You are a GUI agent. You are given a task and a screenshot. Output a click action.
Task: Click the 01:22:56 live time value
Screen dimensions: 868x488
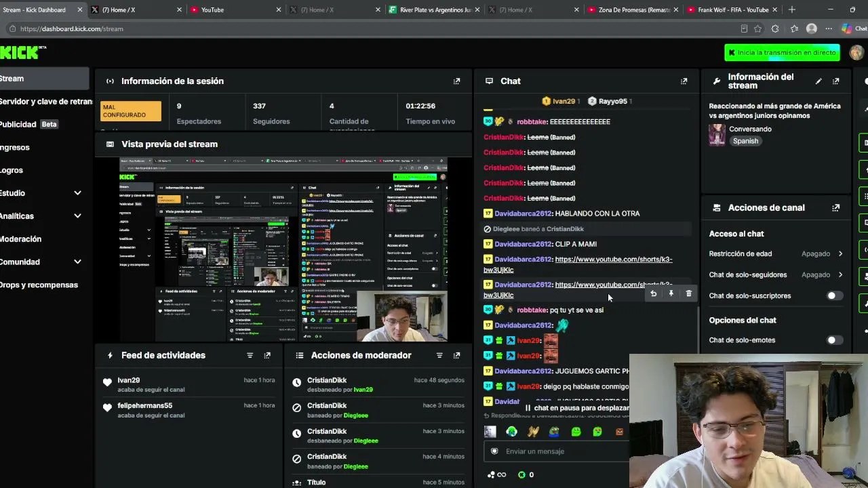(420, 106)
